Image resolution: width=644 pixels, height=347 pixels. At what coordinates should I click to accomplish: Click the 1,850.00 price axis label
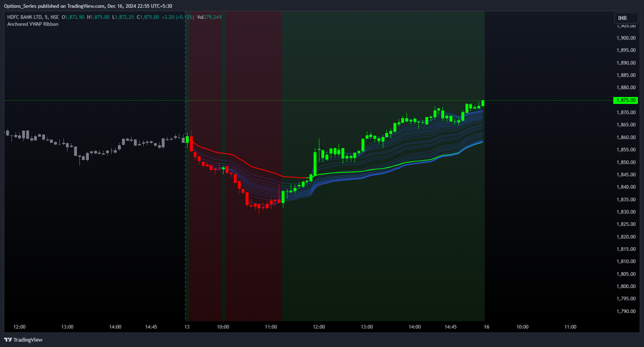[x=626, y=162]
